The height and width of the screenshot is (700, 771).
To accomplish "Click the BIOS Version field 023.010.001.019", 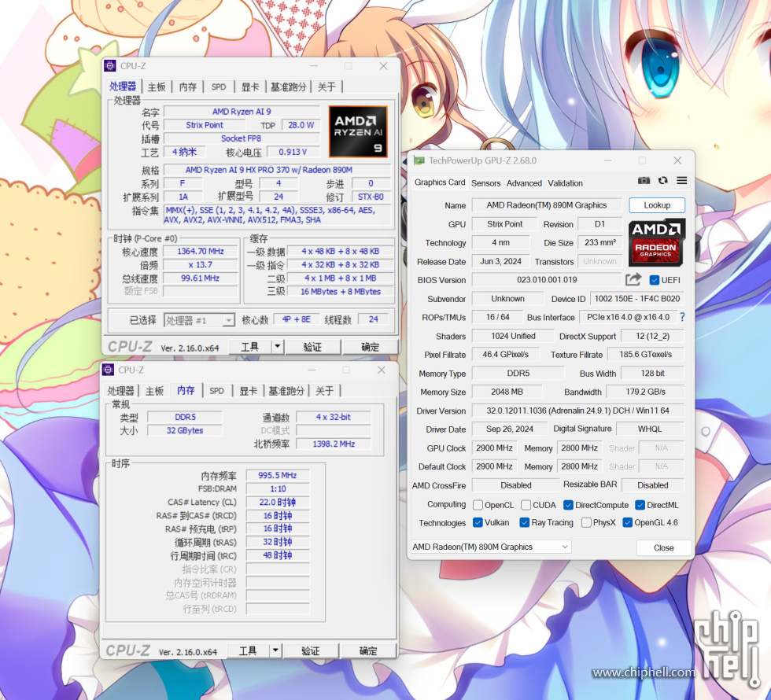I will coord(547,280).
